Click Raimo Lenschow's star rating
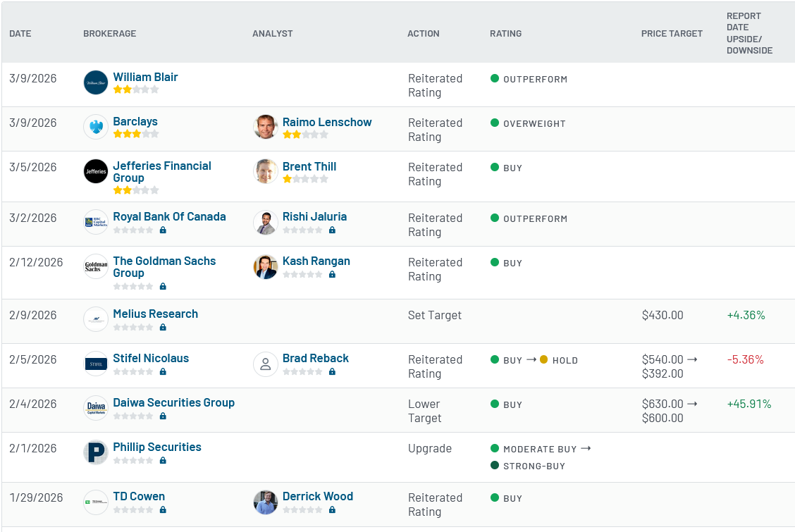The image size is (795, 532). [x=305, y=135]
